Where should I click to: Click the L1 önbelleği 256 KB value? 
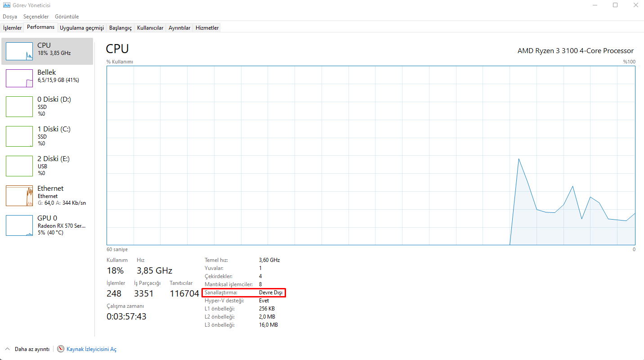click(x=267, y=309)
